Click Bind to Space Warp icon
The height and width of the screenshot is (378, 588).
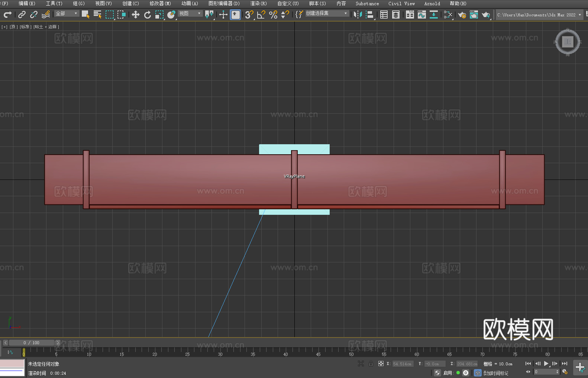coord(46,14)
